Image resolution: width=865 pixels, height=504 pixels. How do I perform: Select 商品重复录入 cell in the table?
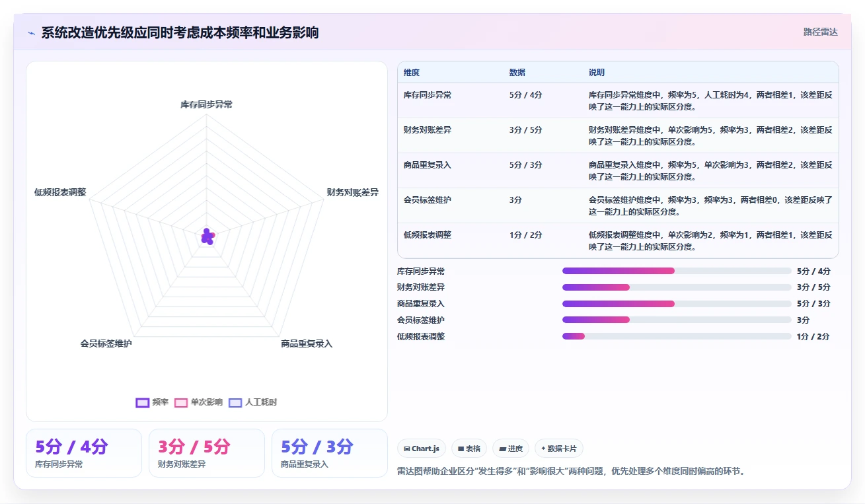pyautogui.click(x=428, y=164)
